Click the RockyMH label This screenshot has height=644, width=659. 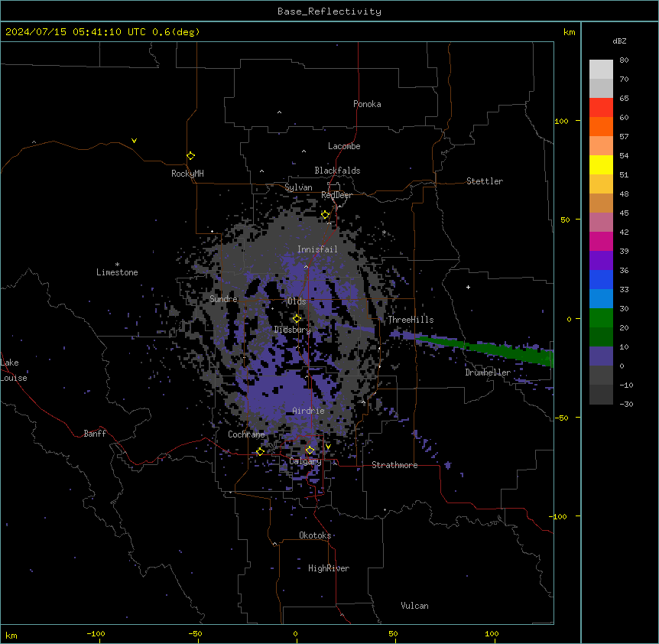[x=187, y=174]
